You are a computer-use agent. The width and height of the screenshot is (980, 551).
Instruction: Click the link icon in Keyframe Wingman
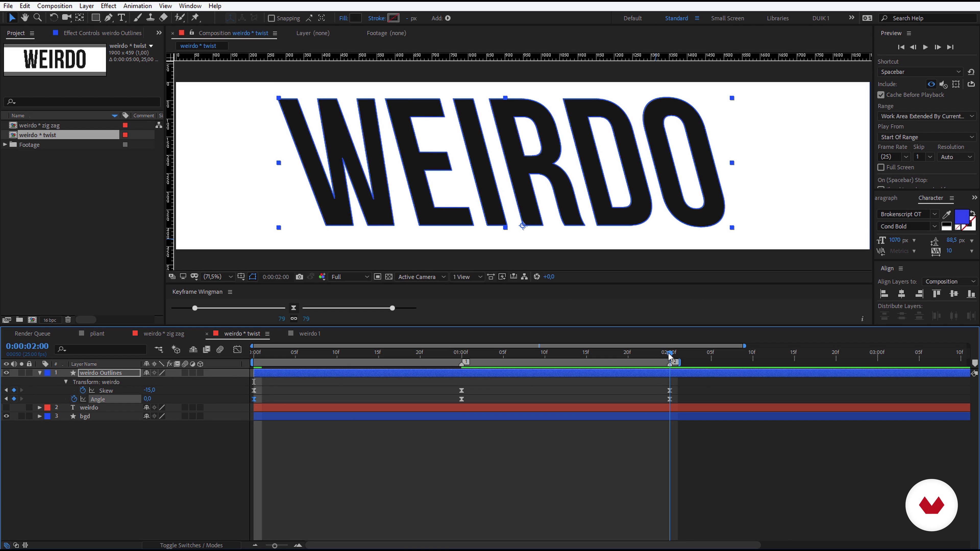coord(294,319)
